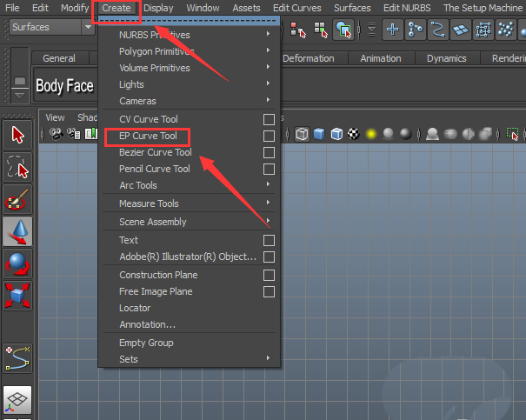Switch to Animation shelf tab

point(381,58)
